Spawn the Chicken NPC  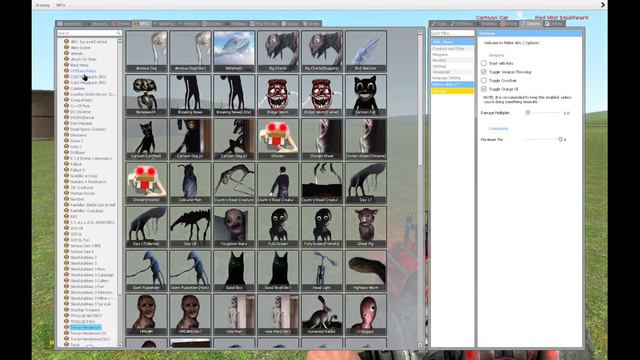278,139
